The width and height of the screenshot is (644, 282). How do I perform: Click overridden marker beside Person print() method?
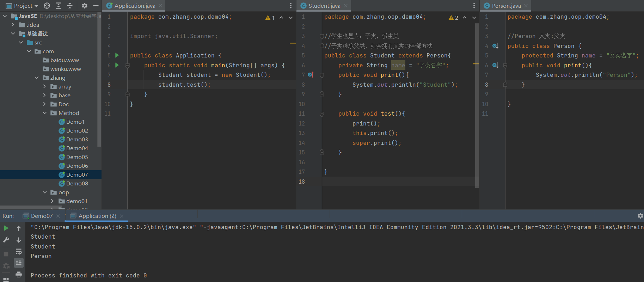[495, 65]
